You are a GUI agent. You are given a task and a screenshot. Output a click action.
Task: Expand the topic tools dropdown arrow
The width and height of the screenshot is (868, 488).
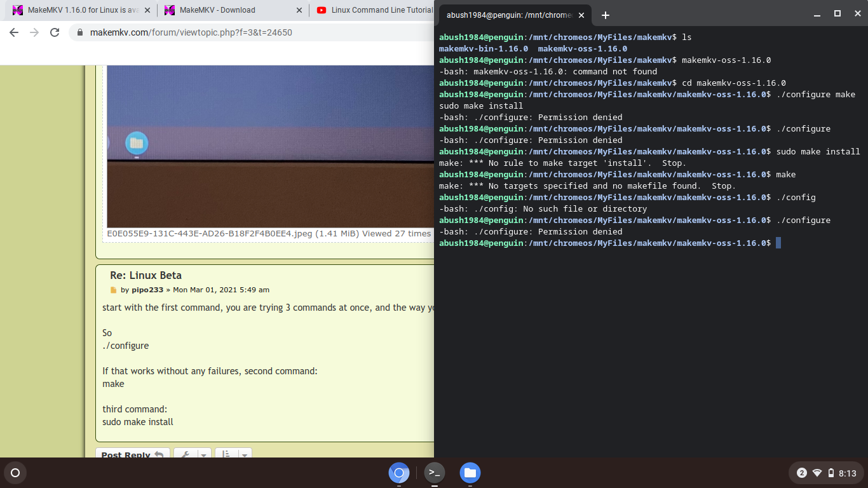click(x=204, y=455)
